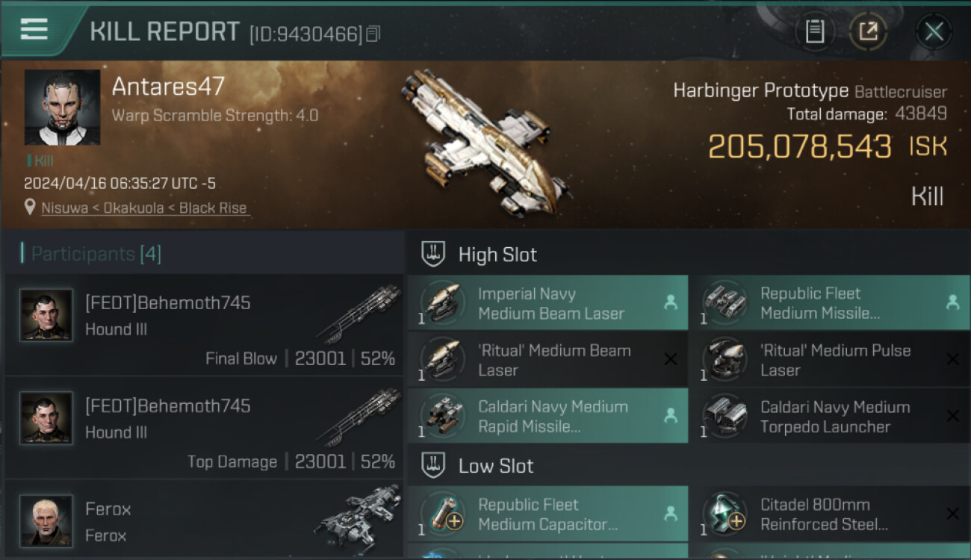
Task: Toggle the High Slot section
Action: (497, 255)
